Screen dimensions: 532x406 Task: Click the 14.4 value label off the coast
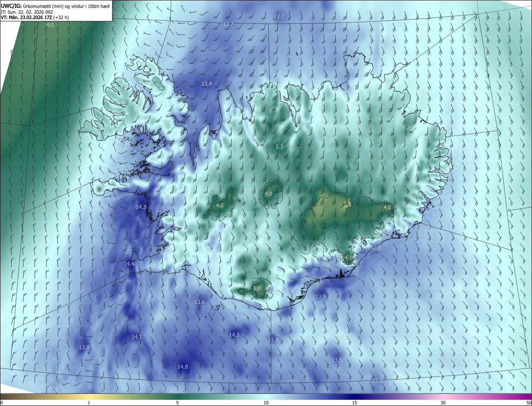point(129,264)
